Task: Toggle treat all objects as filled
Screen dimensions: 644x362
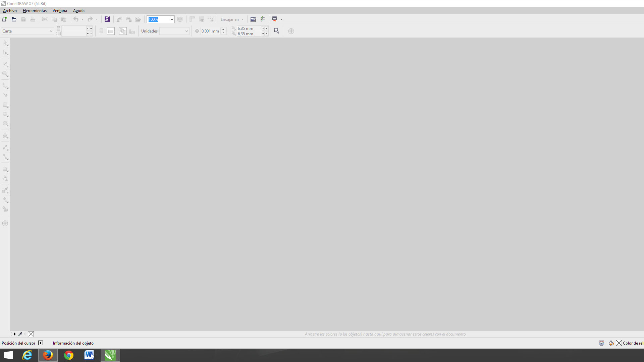Action: [x=276, y=31]
